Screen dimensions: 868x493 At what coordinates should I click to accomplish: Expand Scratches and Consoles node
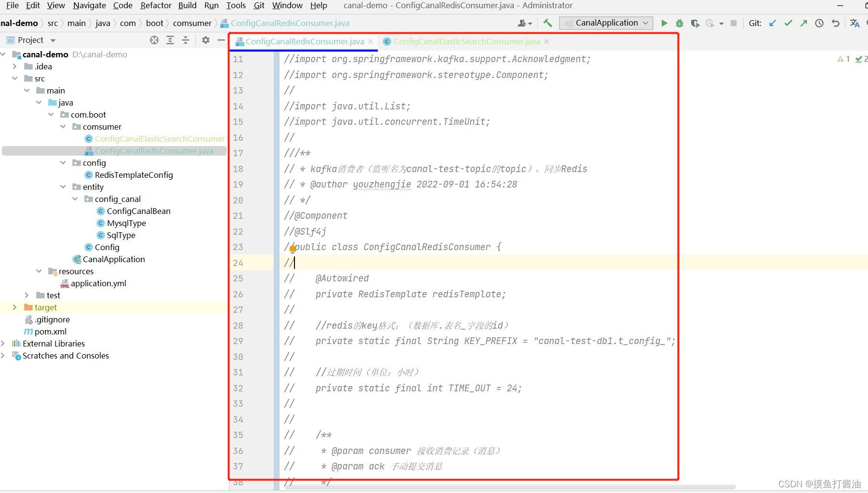click(x=3, y=355)
